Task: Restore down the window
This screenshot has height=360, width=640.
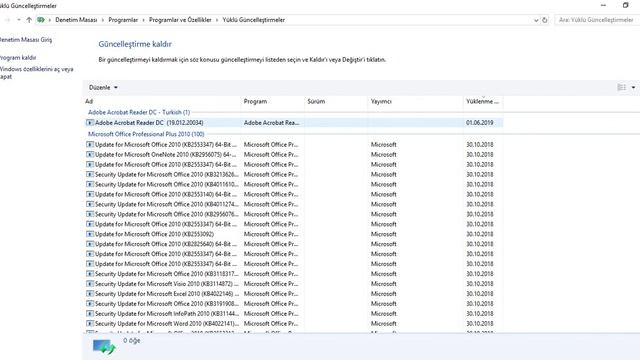Action: pyautogui.click(x=625, y=5)
